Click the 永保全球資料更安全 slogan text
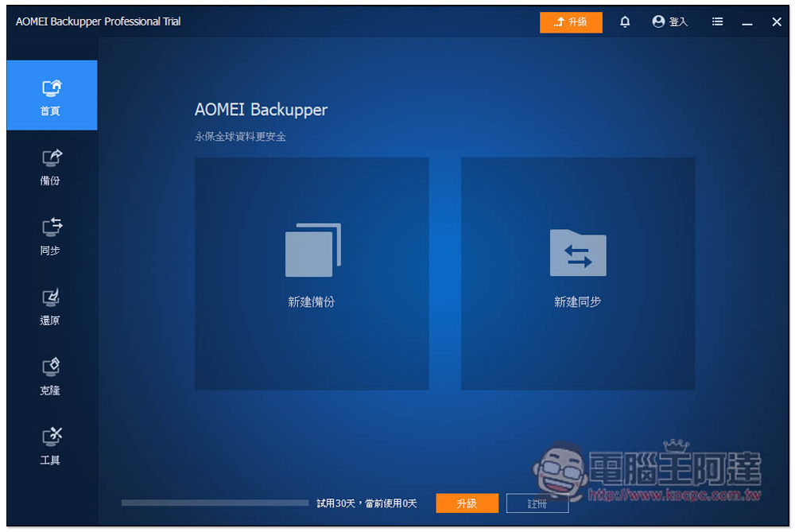Screen dimensions: 795x532 (x=240, y=137)
